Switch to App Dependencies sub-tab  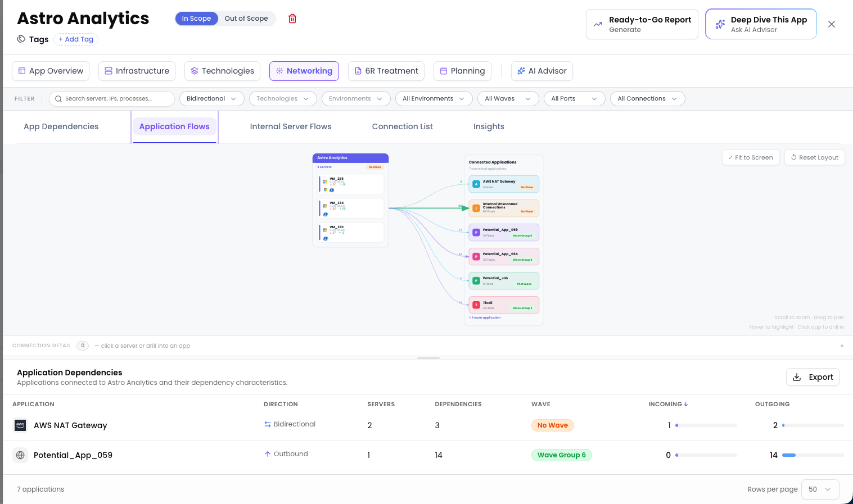(x=61, y=127)
